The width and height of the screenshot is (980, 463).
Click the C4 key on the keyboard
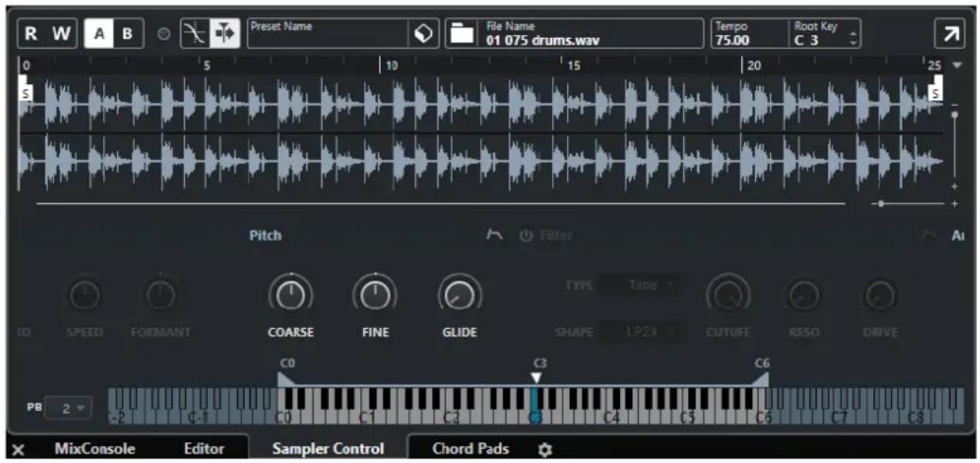610,417
